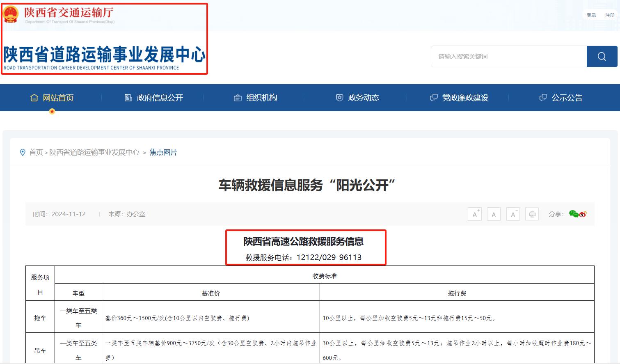Image resolution: width=620 pixels, height=364 pixels.
Task: Click the 车型 column header
Action: point(78,293)
